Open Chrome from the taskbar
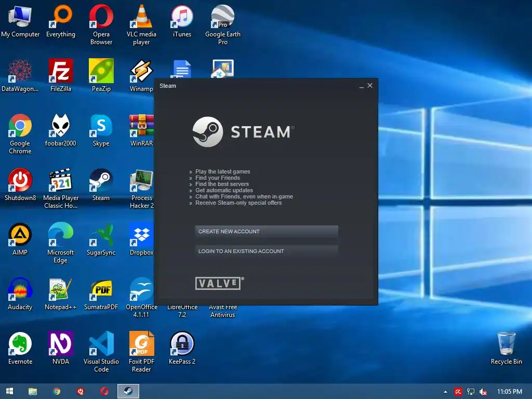 coord(57,391)
